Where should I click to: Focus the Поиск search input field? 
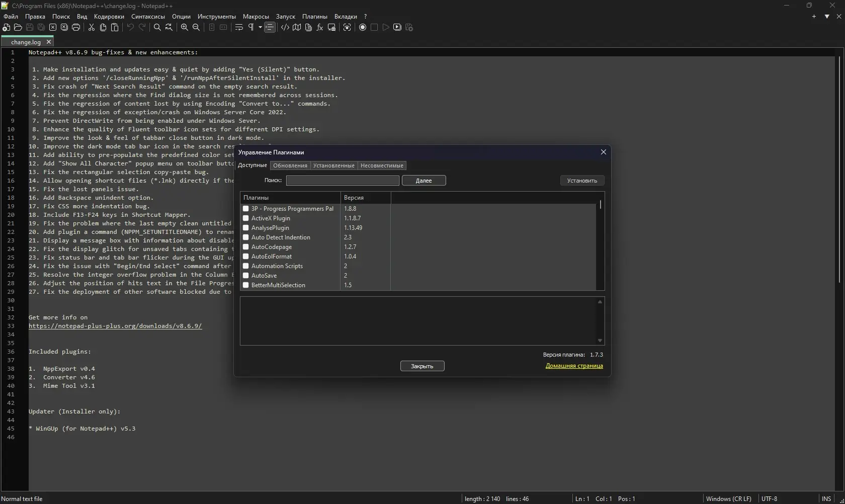pos(343,181)
